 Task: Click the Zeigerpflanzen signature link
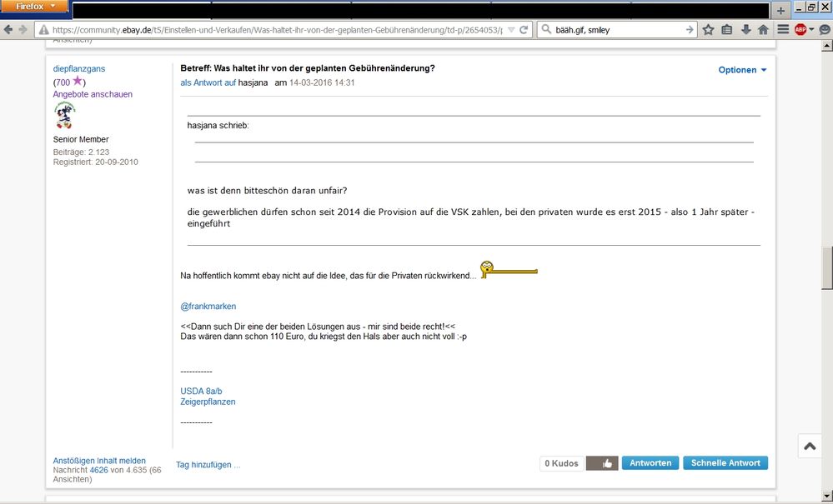(208, 402)
